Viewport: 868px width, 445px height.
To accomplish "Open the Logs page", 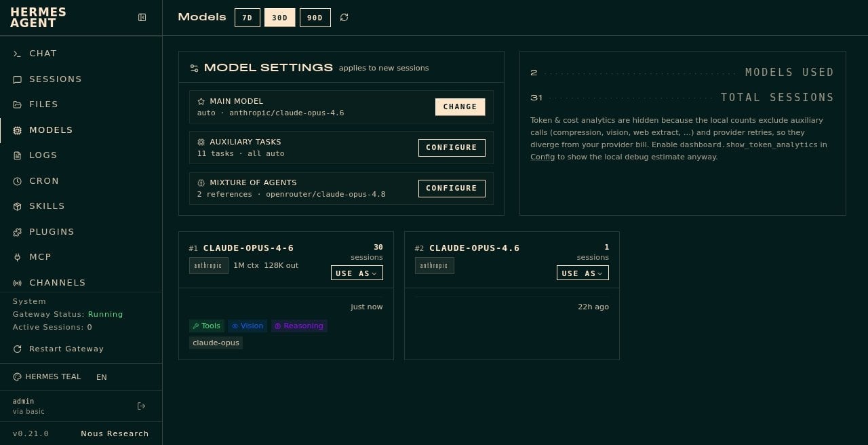I will [81, 155].
